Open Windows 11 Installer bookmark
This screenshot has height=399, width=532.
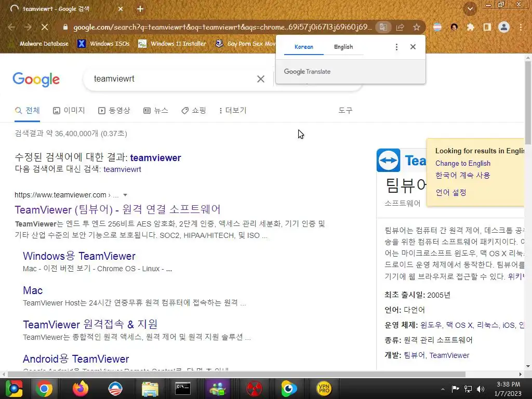point(172,44)
